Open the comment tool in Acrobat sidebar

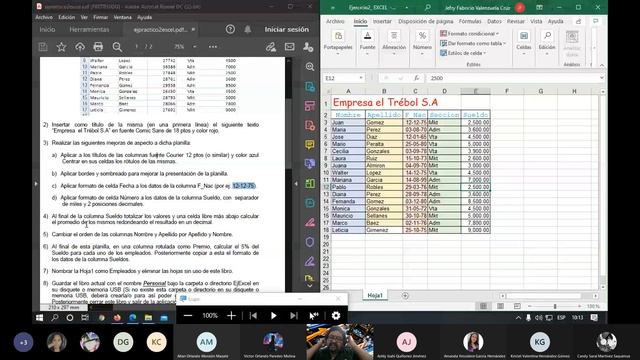click(x=310, y=144)
